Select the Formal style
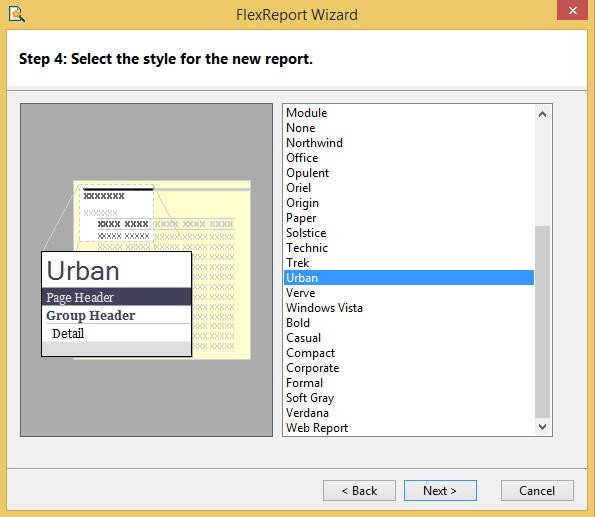 (409, 383)
